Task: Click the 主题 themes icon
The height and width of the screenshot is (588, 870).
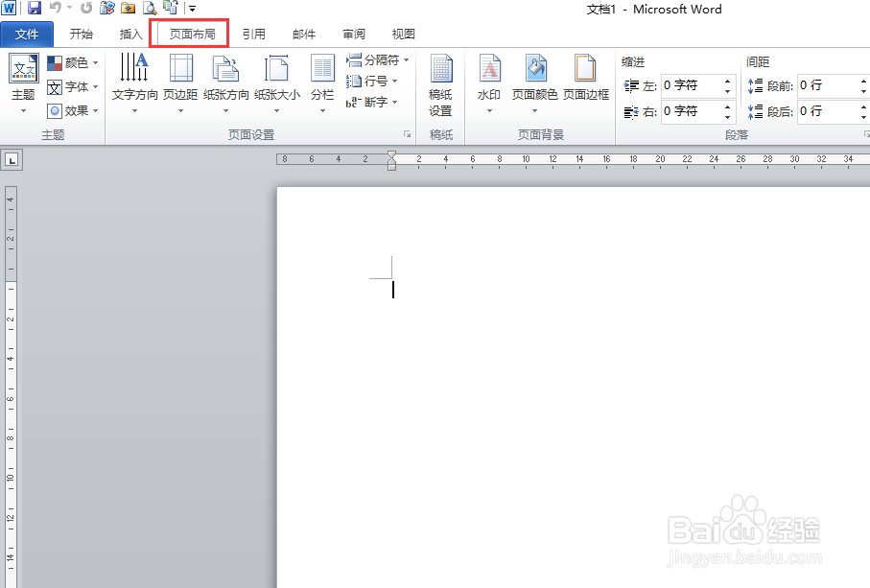Action: (x=24, y=68)
